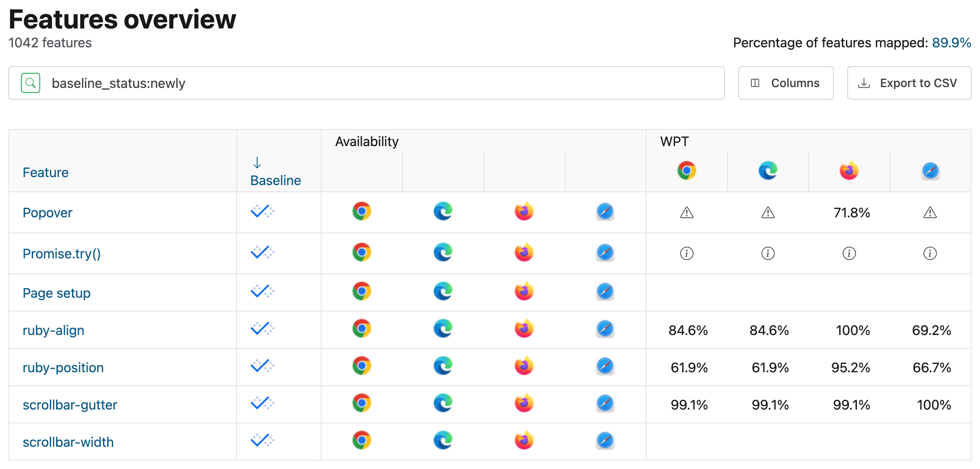Click the info icon for Promise.try() Safari results

point(931,253)
